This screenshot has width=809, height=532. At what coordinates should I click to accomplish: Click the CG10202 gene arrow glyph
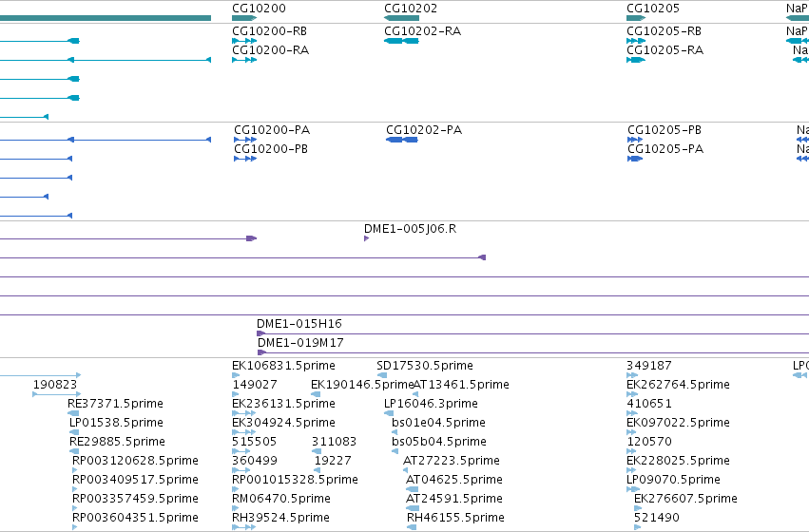pos(401,18)
